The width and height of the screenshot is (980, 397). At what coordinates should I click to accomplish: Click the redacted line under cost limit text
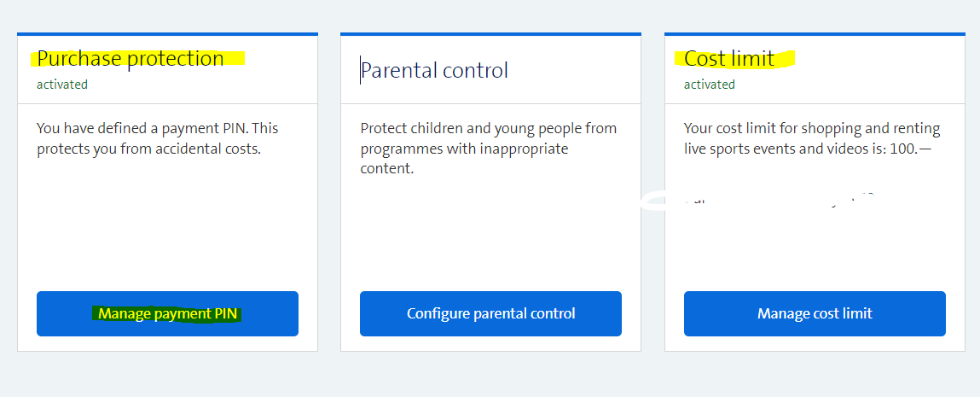coord(768,202)
